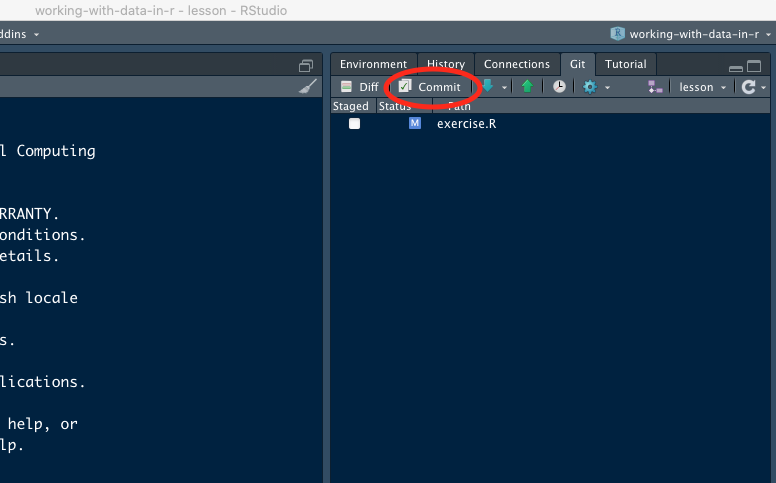The height and width of the screenshot is (483, 776).
Task: Open the Tutorial tab
Action: pos(625,64)
